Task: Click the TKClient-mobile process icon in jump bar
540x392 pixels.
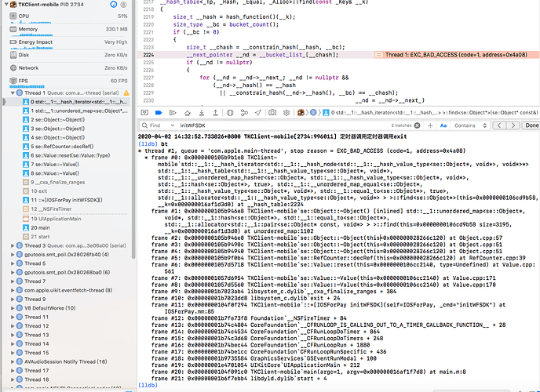Action: (301, 112)
